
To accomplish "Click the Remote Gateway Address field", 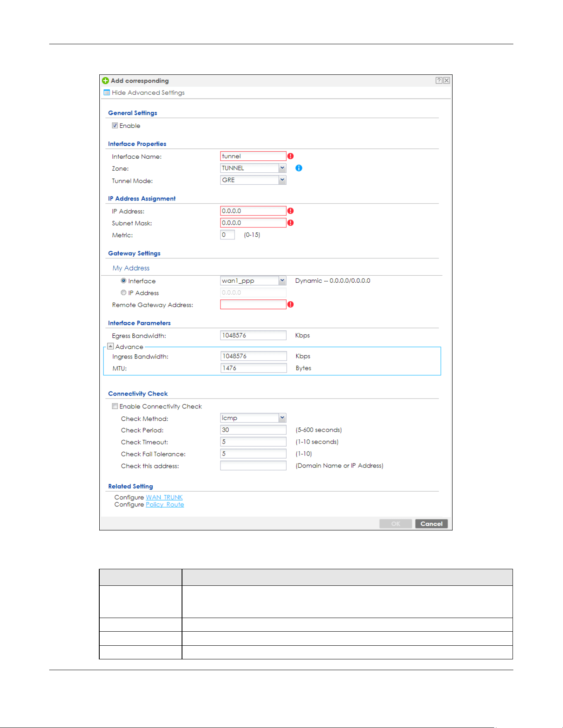I will 253,305.
